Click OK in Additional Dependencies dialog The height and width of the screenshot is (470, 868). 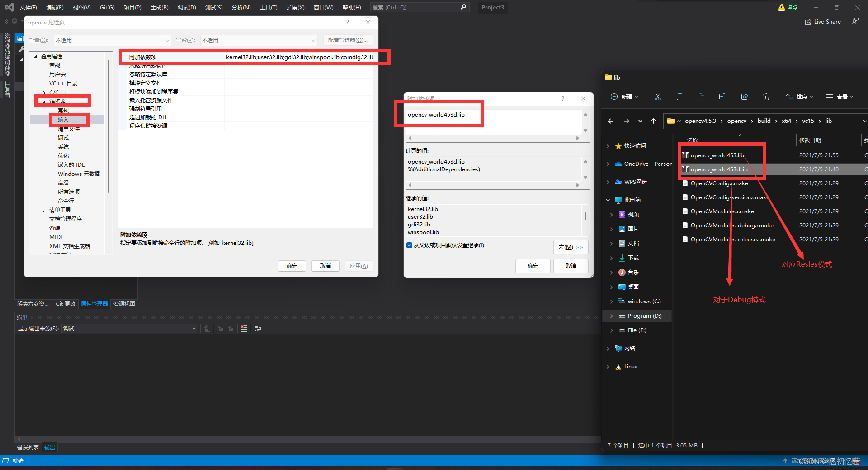coord(533,266)
